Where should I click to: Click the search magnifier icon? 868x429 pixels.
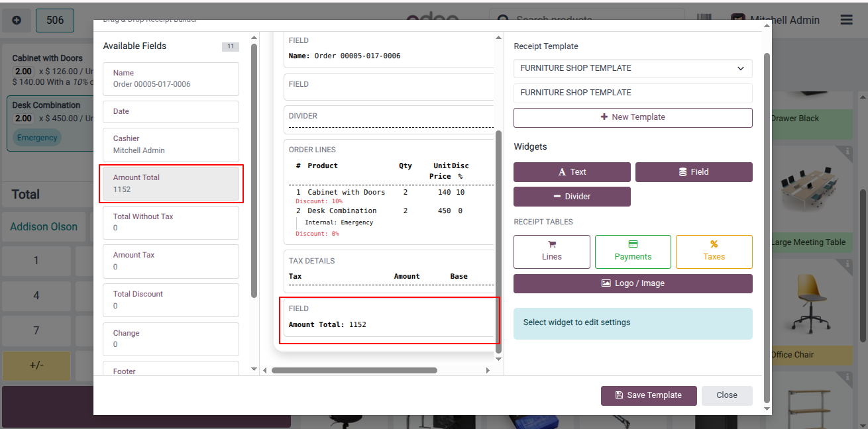coord(504,21)
